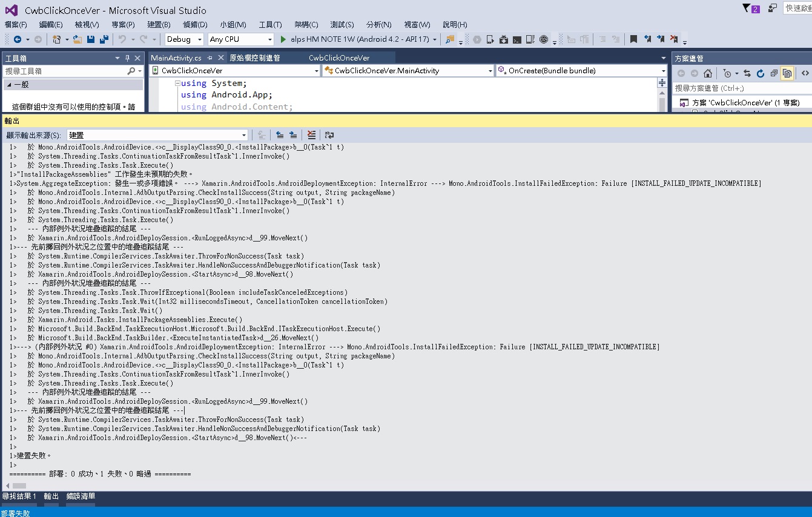Viewport: 812px width, 517px height.
Task: Click the pending changes filter clock icon
Action: (727, 73)
